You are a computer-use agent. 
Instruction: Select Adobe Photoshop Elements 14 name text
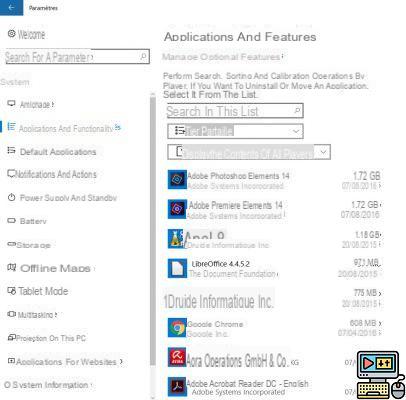[x=238, y=176]
